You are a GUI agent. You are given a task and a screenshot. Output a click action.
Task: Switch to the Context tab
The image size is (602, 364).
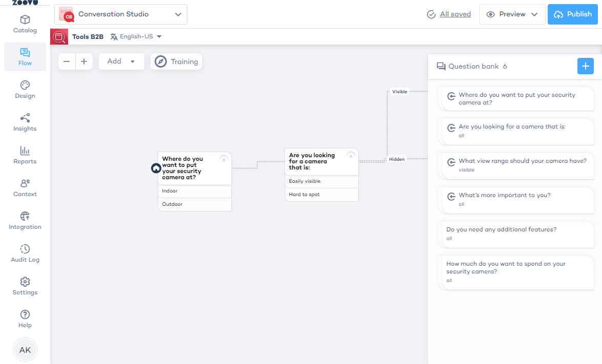click(x=25, y=188)
